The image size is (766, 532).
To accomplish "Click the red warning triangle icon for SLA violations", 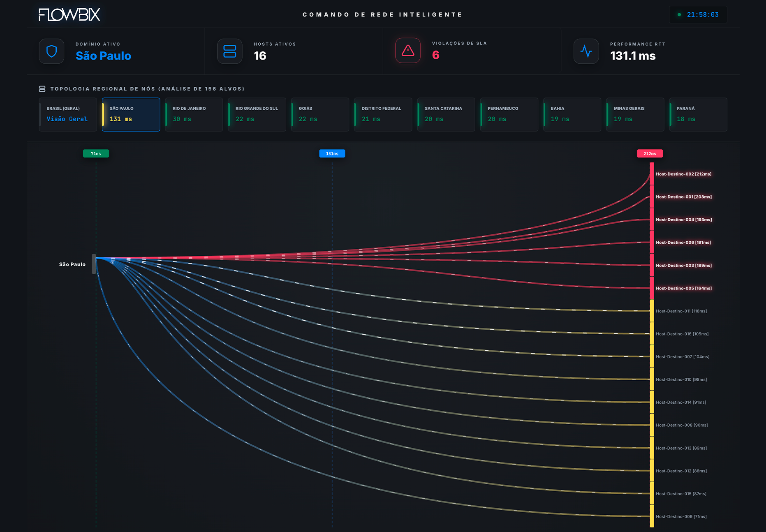I will click(407, 50).
